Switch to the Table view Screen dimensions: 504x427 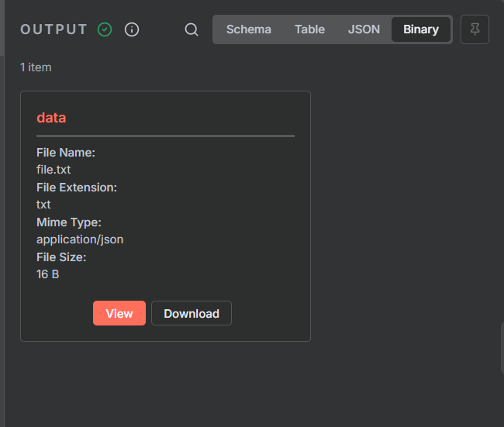pyautogui.click(x=309, y=29)
